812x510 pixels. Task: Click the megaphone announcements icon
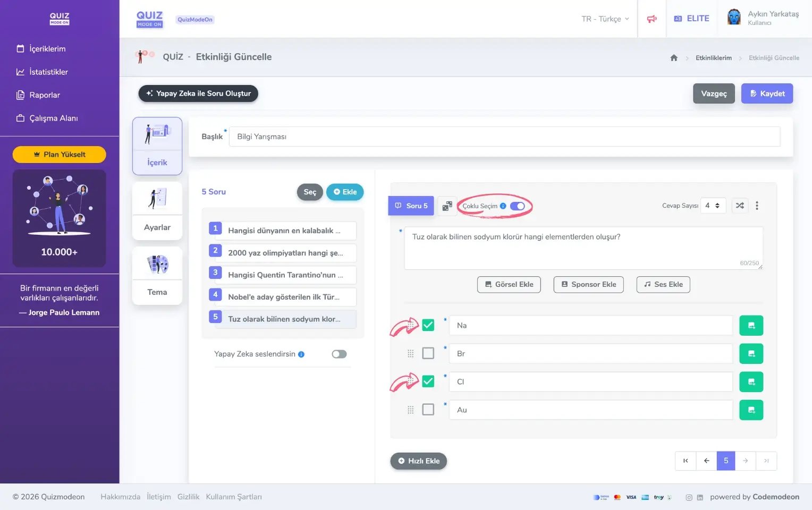[652, 19]
